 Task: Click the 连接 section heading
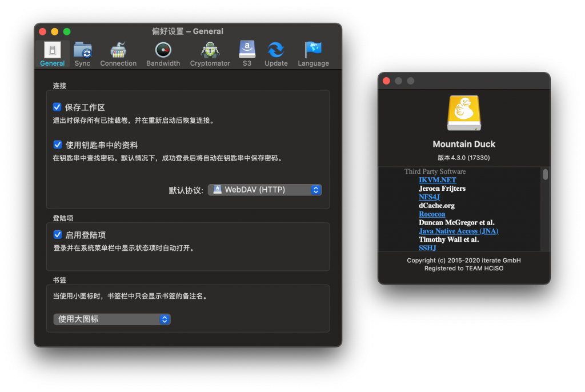coord(59,86)
